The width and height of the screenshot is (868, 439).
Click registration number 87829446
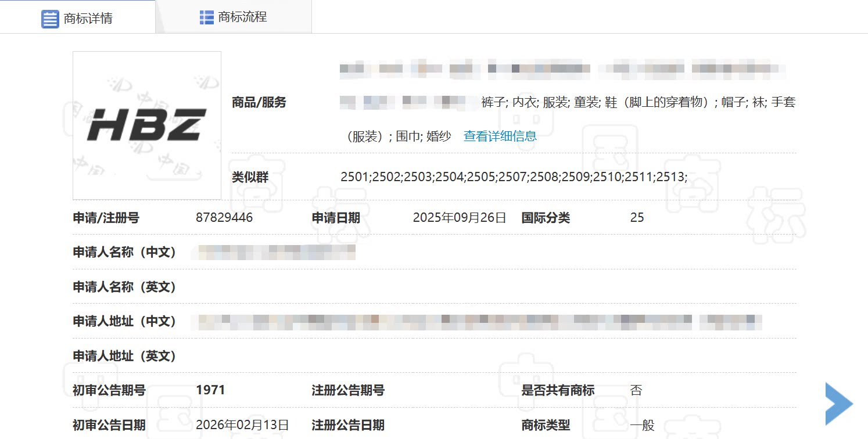coord(225,218)
